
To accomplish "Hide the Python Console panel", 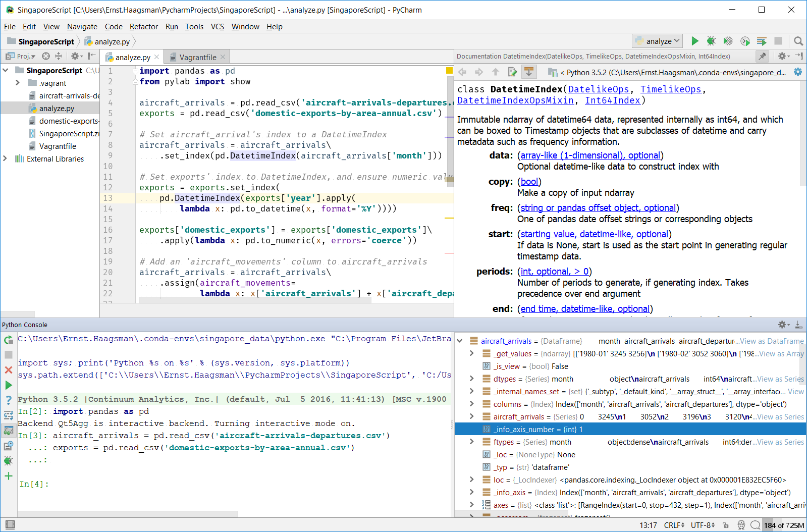I will pos(799,325).
